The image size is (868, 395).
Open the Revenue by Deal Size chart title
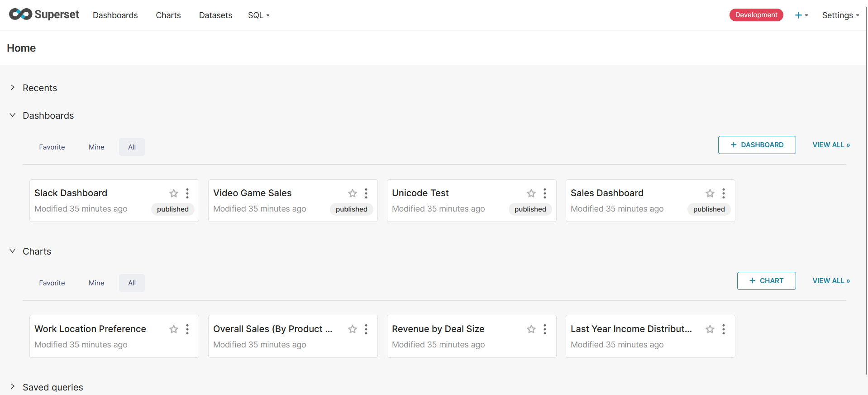[438, 329]
